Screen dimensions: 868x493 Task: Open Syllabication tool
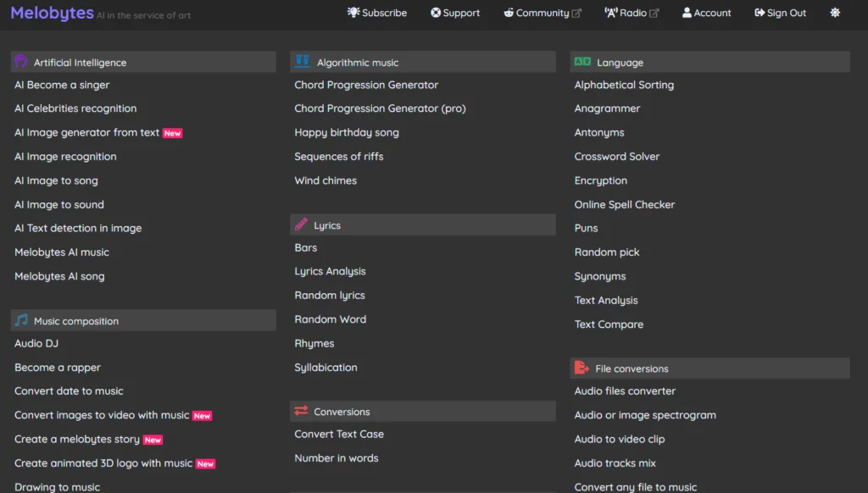point(325,368)
